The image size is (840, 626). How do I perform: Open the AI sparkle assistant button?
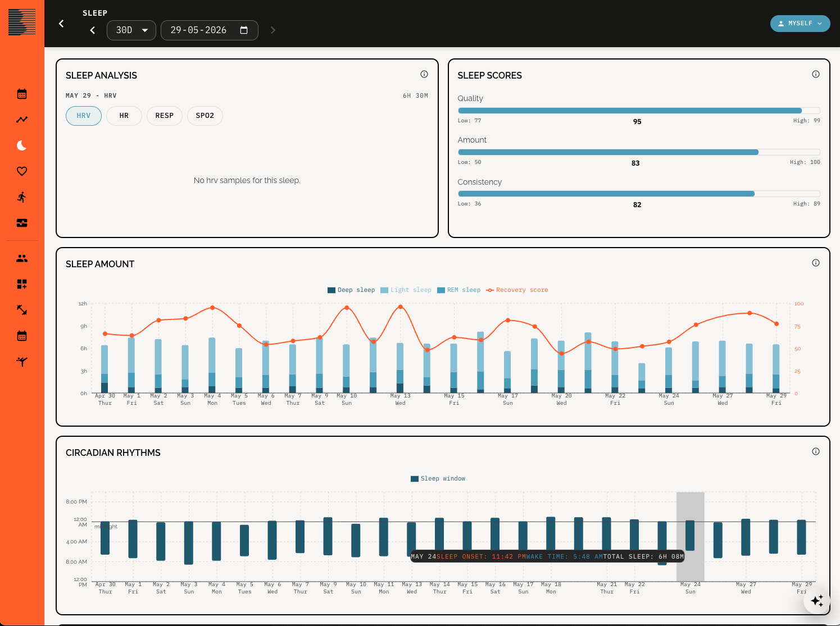817,601
